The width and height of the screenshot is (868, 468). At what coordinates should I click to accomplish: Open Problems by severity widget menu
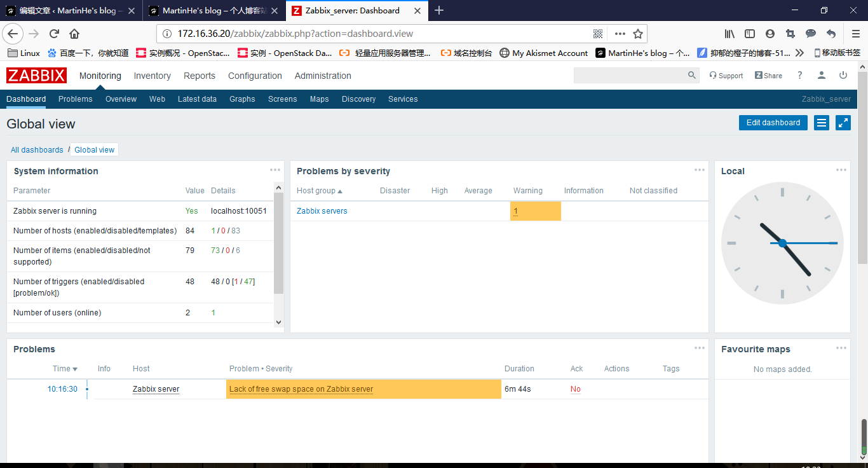[x=700, y=170]
